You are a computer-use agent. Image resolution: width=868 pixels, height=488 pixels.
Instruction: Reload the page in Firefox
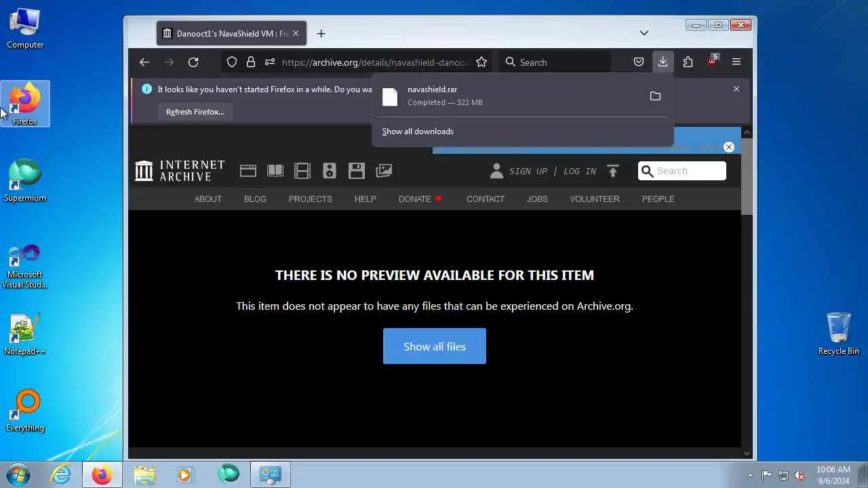tap(193, 62)
